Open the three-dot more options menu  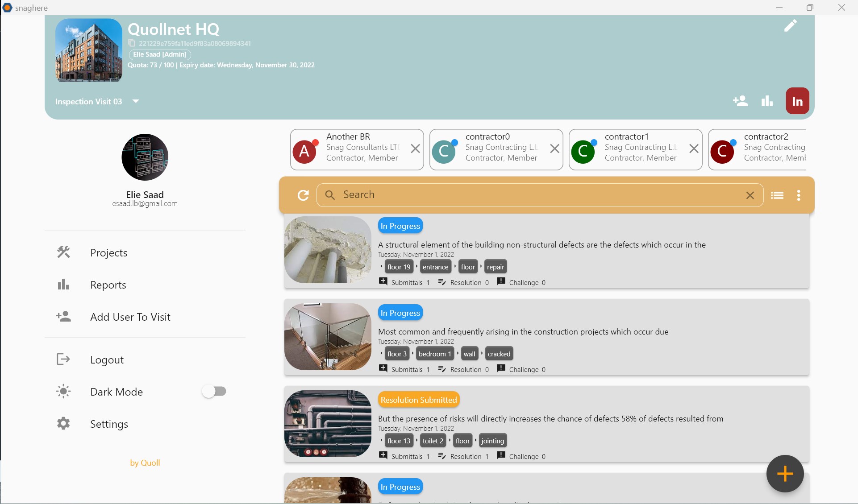[x=799, y=195]
